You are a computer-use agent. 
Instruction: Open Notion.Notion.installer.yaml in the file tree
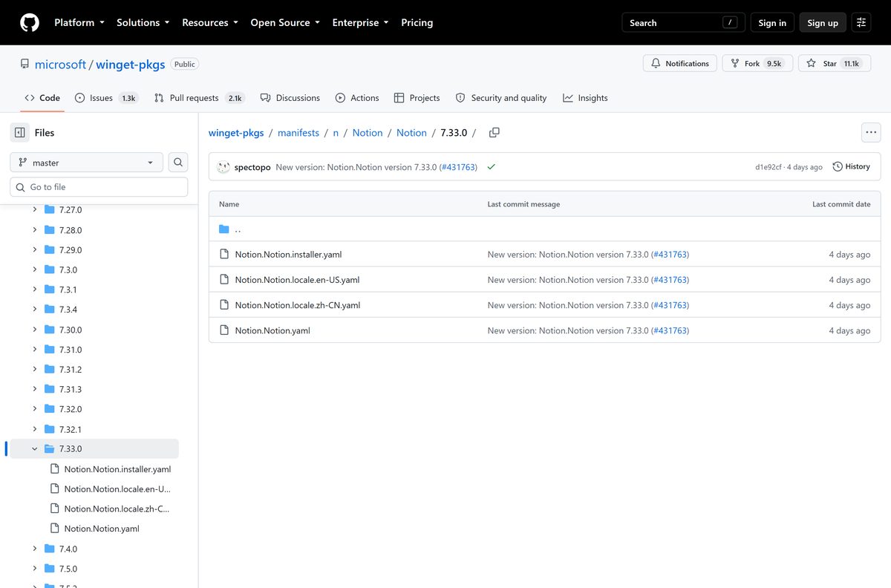tap(117, 469)
